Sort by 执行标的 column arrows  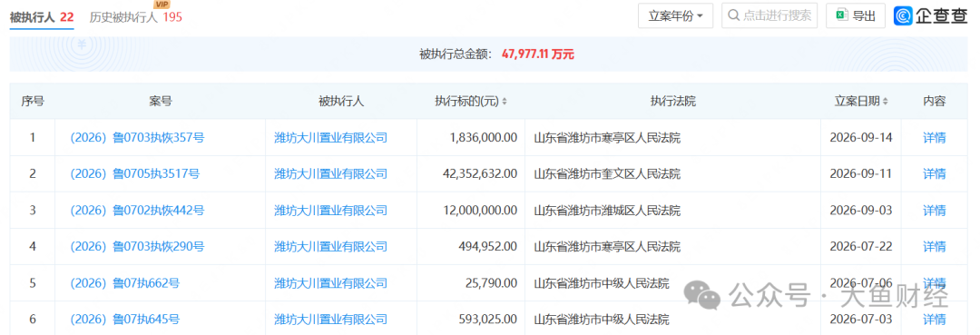point(505,102)
